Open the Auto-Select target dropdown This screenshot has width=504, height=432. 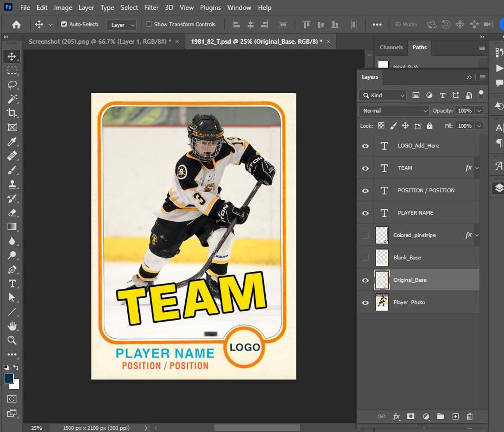(122, 24)
